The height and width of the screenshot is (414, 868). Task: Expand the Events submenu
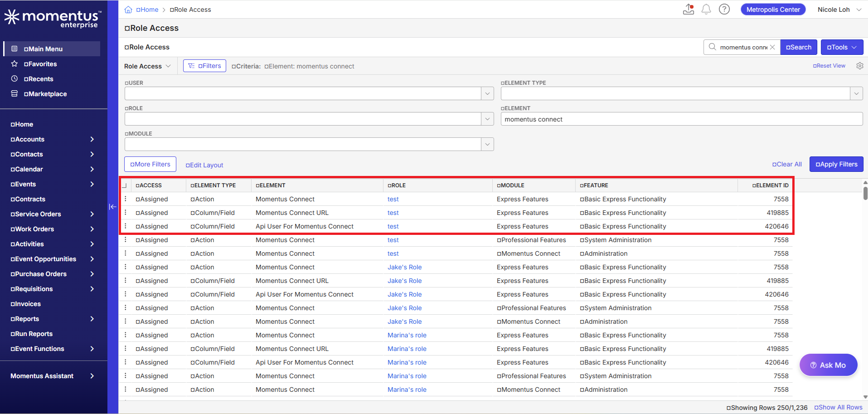coord(92,184)
